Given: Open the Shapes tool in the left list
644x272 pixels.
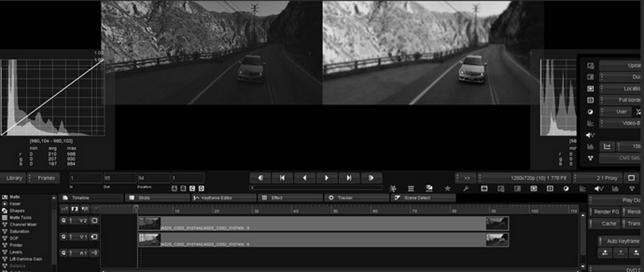Looking at the screenshot, I should click(17, 211).
